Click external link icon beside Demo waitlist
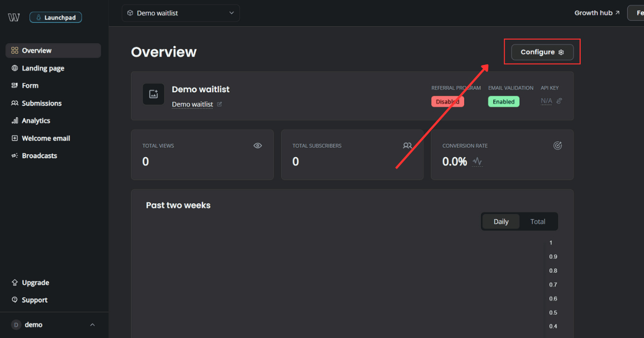This screenshot has width=644, height=338. [219, 104]
